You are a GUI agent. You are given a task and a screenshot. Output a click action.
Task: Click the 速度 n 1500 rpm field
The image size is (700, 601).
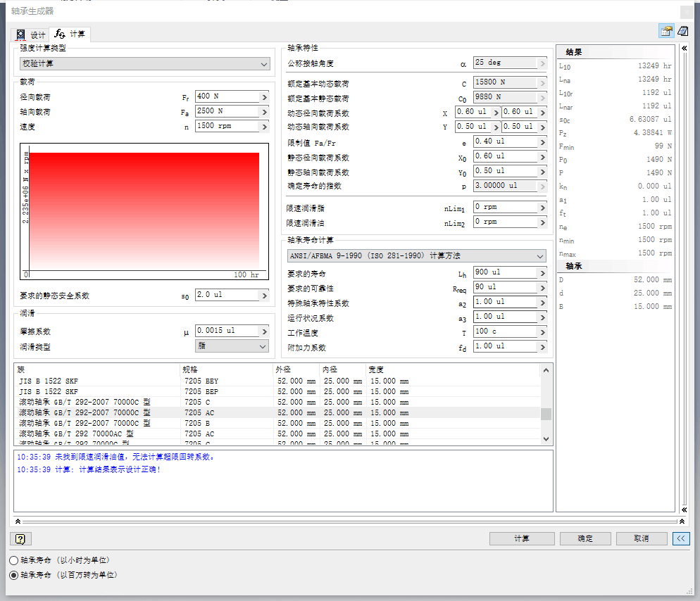227,126
